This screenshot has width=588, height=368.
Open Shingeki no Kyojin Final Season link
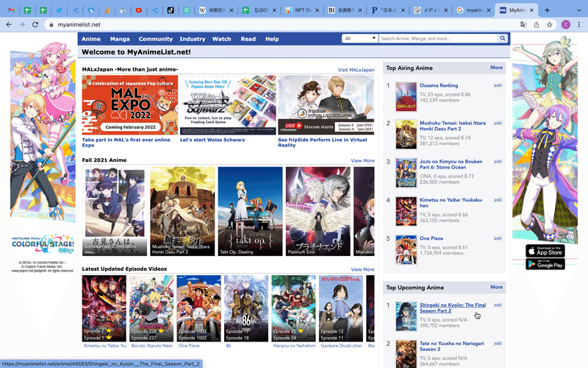(x=453, y=308)
